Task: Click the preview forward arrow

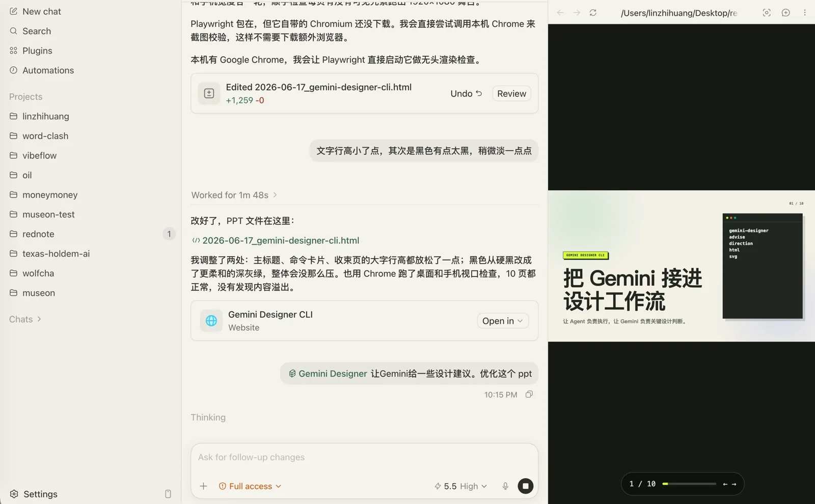Action: [x=577, y=13]
